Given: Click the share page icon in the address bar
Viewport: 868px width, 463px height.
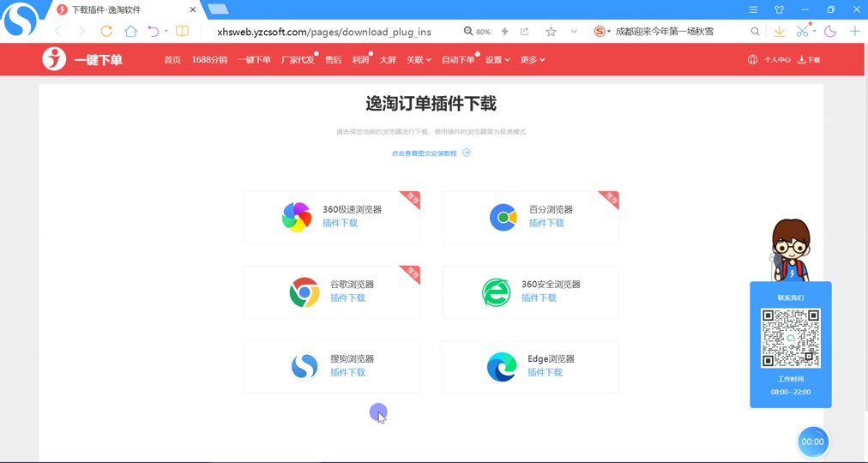Looking at the screenshot, I should pyautogui.click(x=524, y=32).
